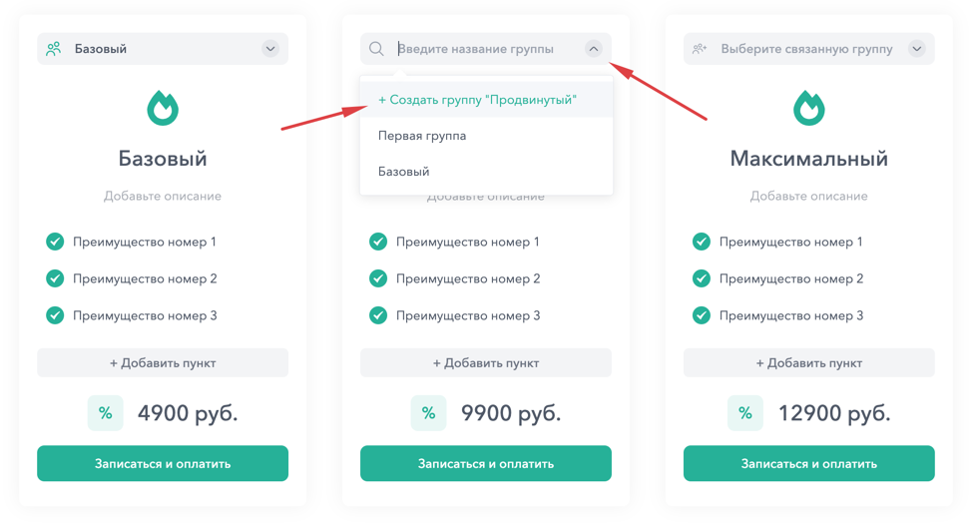Collapse the group search dropdown with up chevron
Screen dimensions: 980x525
pyautogui.click(x=593, y=49)
